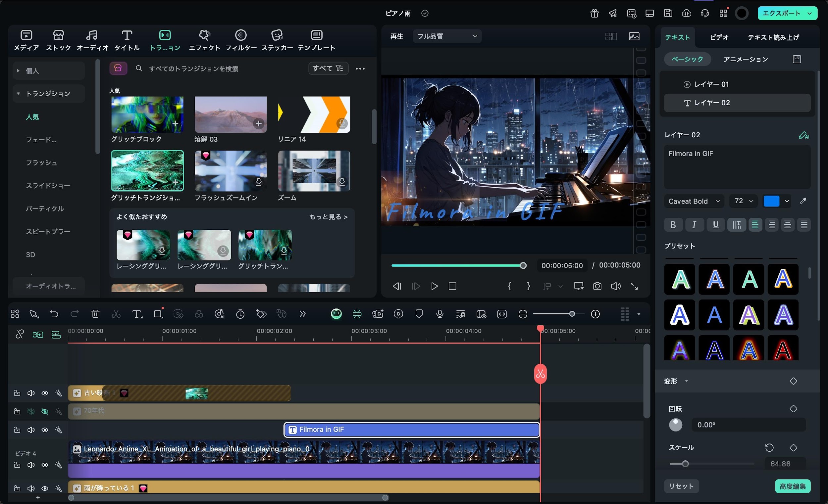
Task: Expand the 個人 tree section
Action: click(18, 70)
